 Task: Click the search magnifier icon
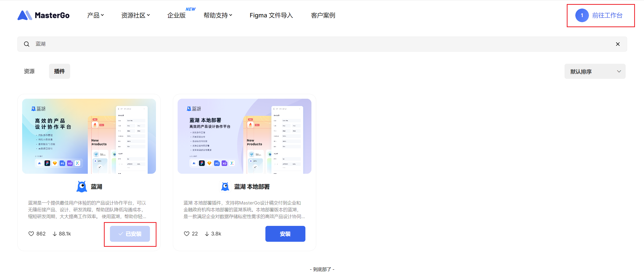pyautogui.click(x=27, y=44)
